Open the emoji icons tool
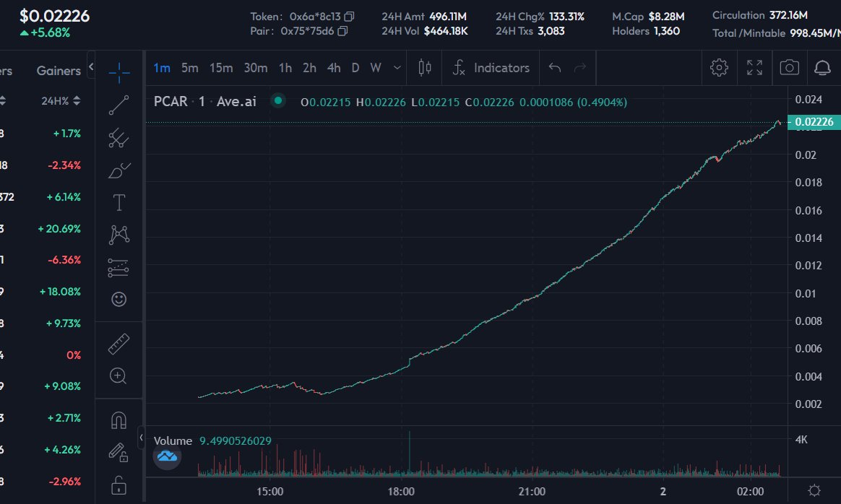 [118, 299]
